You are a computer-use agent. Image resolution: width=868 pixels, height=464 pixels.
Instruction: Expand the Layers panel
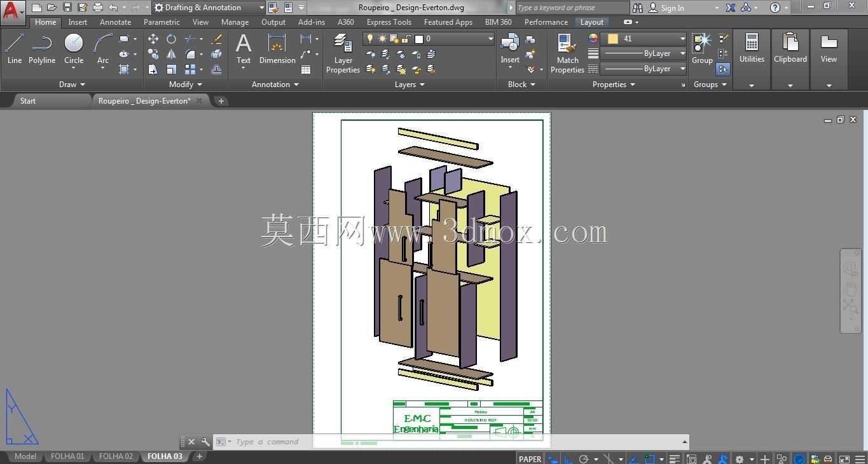pos(410,85)
